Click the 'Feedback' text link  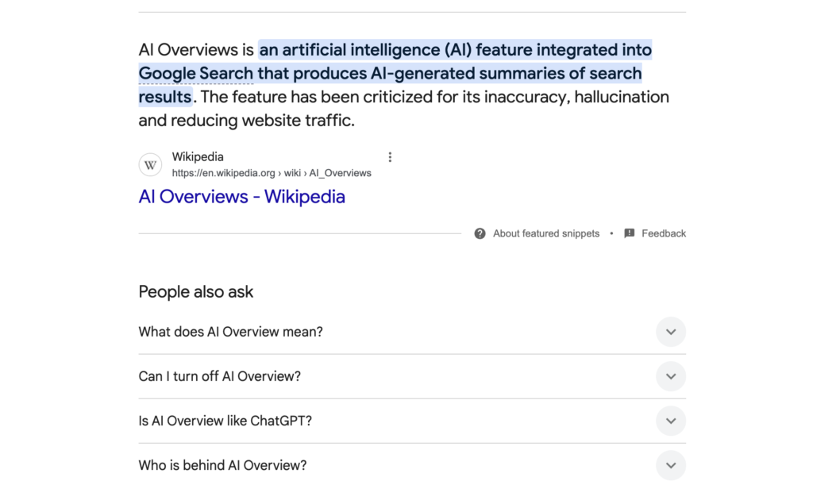pos(664,234)
